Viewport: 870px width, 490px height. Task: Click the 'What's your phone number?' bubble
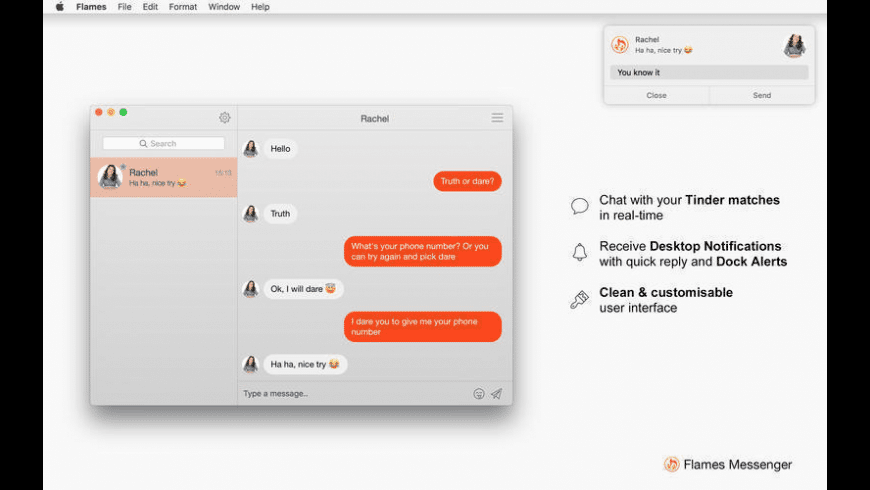(x=423, y=251)
